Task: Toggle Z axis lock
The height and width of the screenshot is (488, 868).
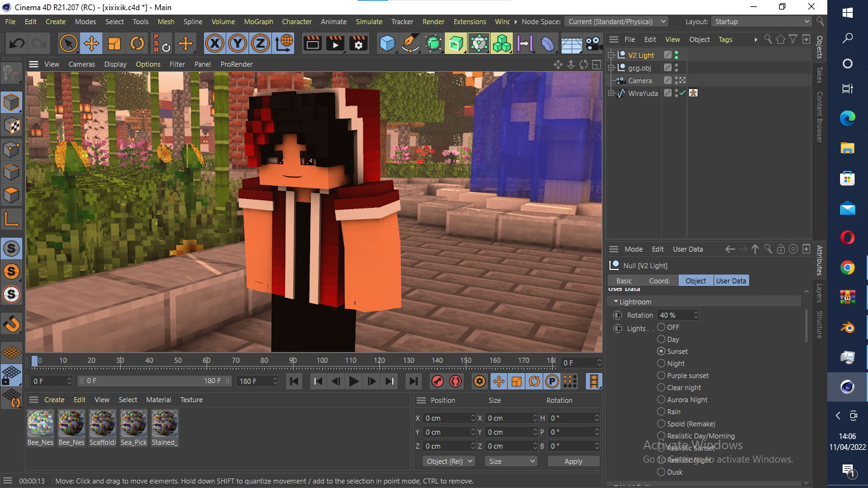Action: coord(260,43)
